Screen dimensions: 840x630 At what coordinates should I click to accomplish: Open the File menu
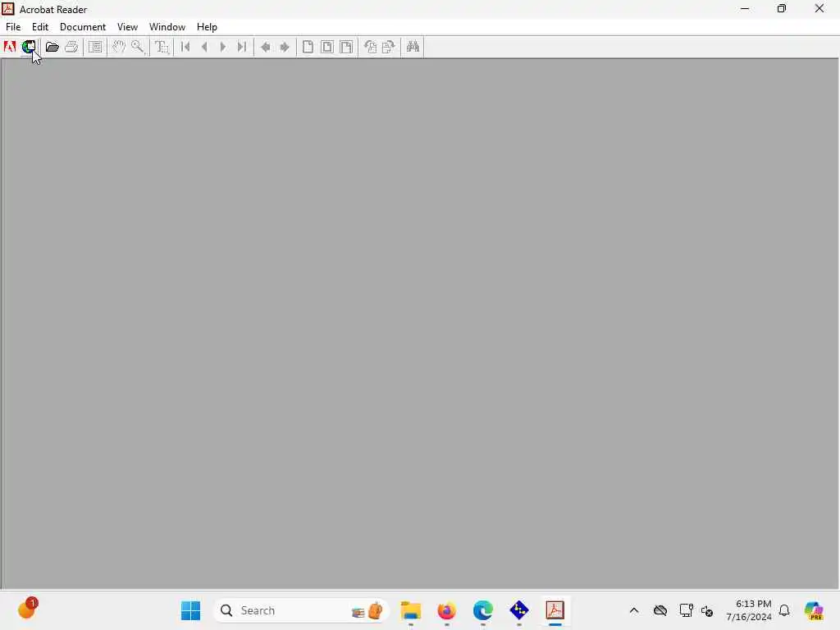(13, 27)
